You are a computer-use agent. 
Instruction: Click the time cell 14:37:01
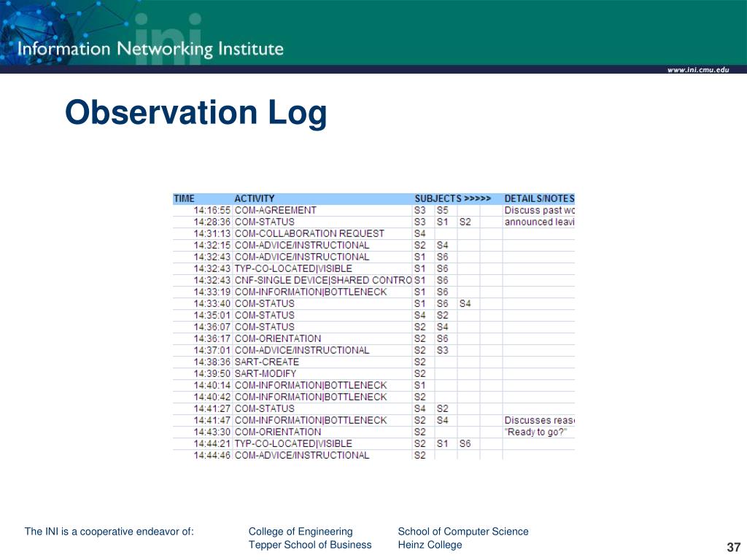click(212, 351)
